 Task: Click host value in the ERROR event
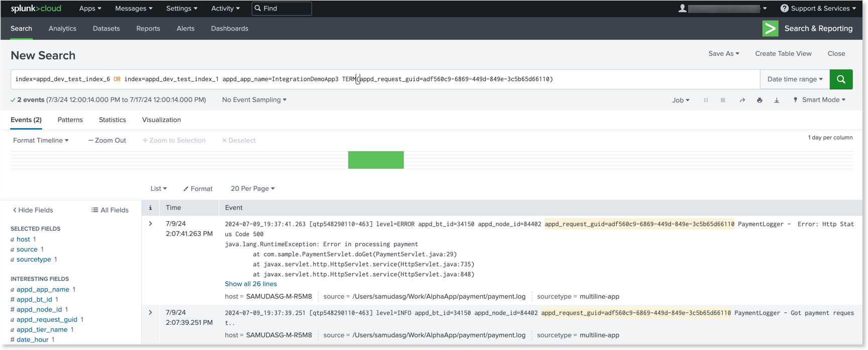click(x=279, y=297)
